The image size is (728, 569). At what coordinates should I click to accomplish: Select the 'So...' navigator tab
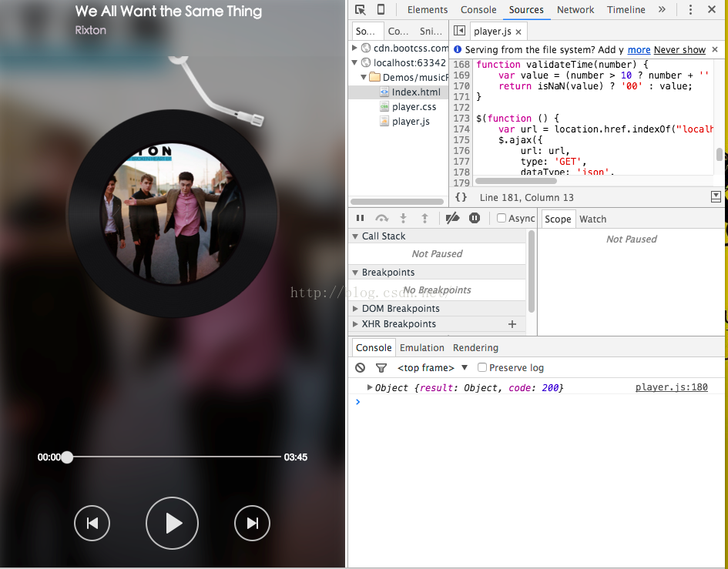point(367,31)
